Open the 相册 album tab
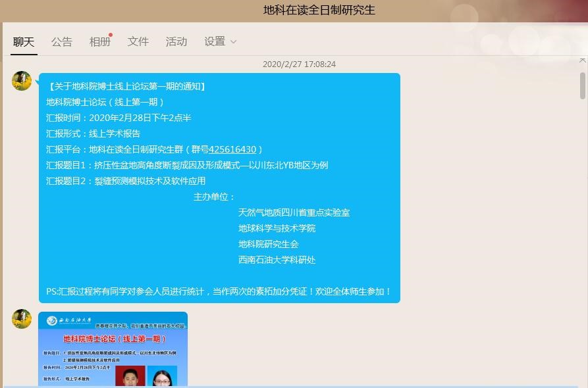The image size is (588, 388). point(99,41)
